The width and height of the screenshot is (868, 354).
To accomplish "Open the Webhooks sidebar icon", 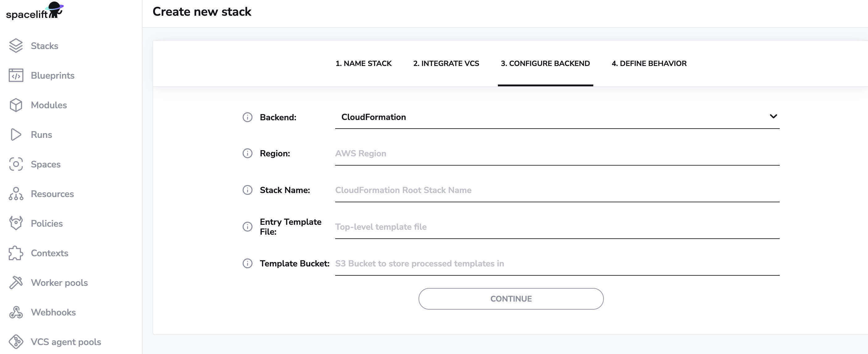I will click(x=16, y=312).
